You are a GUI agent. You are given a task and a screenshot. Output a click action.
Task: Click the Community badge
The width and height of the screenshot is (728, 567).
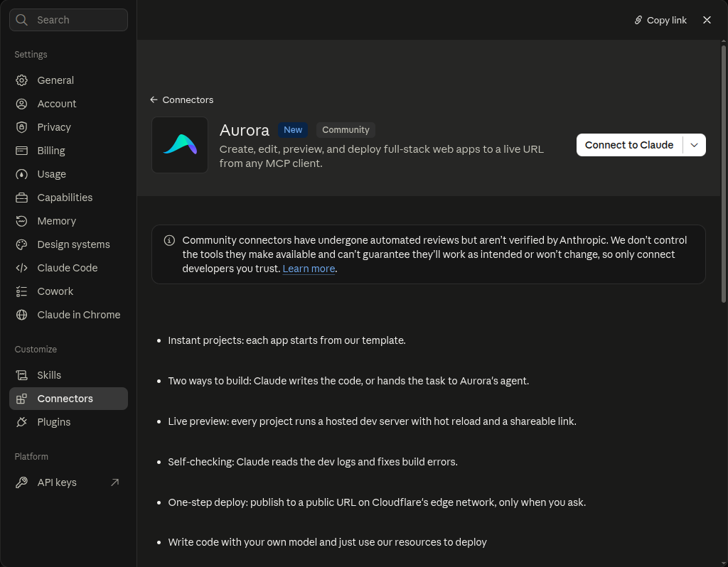(x=346, y=130)
